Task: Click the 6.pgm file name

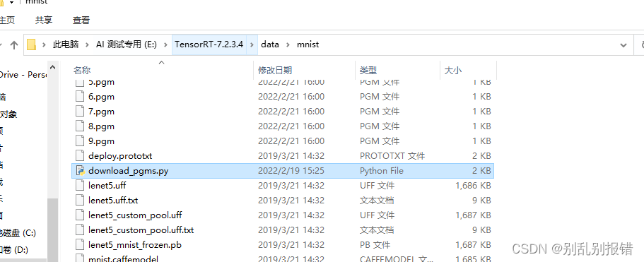Action: click(102, 97)
